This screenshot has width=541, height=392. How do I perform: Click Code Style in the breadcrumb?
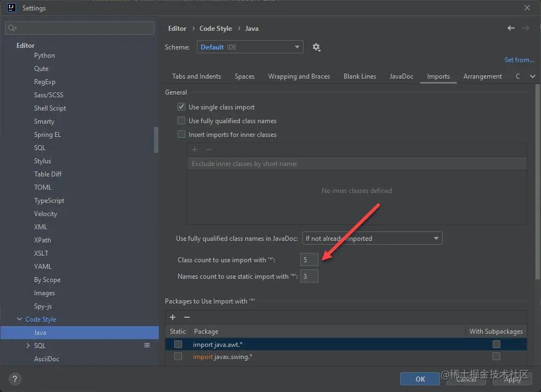coord(216,28)
